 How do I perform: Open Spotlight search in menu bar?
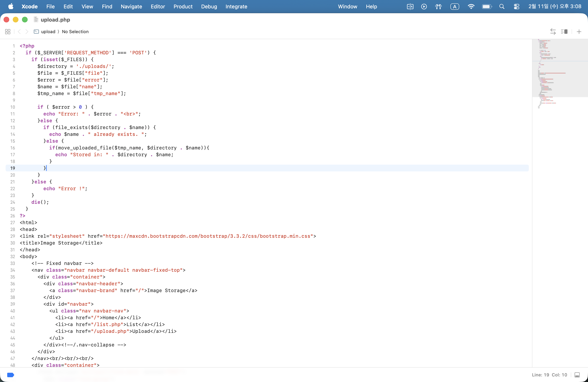[x=502, y=7]
